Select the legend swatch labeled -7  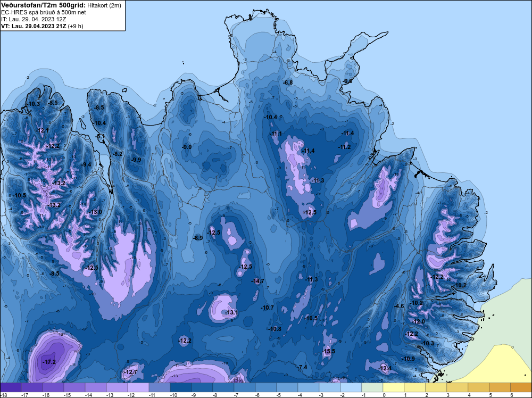pos(245,387)
